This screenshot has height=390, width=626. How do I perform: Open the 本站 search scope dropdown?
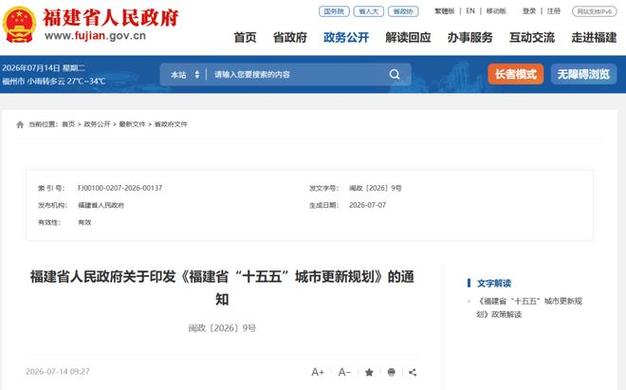point(185,74)
